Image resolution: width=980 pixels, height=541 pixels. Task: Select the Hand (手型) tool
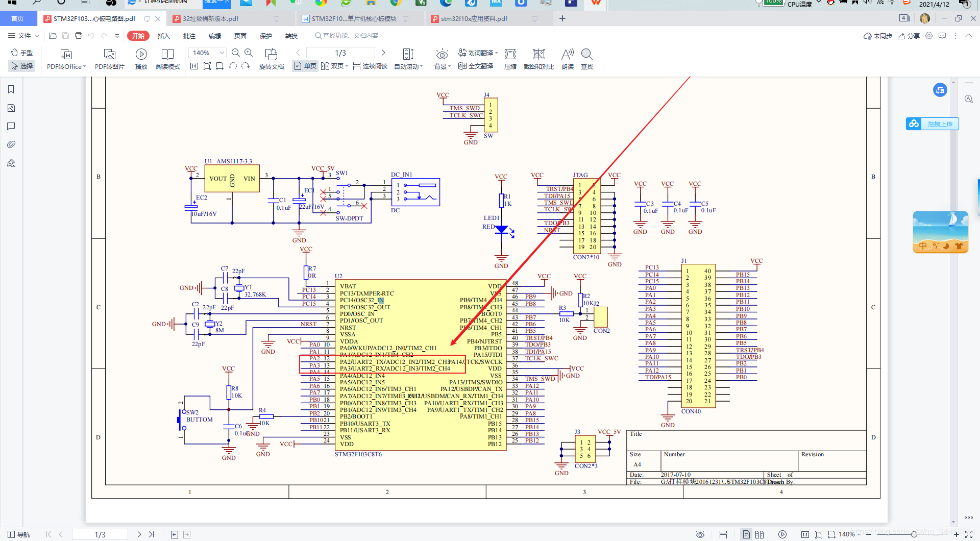coord(22,53)
